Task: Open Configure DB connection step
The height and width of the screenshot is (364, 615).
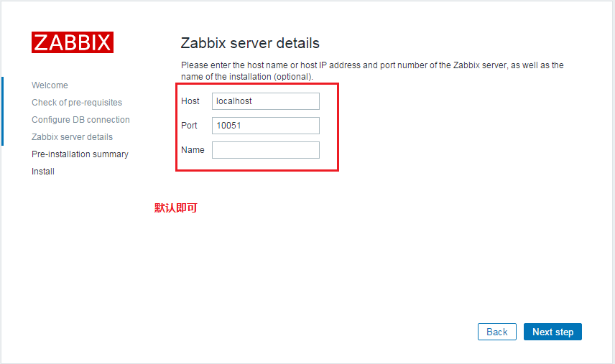Action: pos(80,120)
